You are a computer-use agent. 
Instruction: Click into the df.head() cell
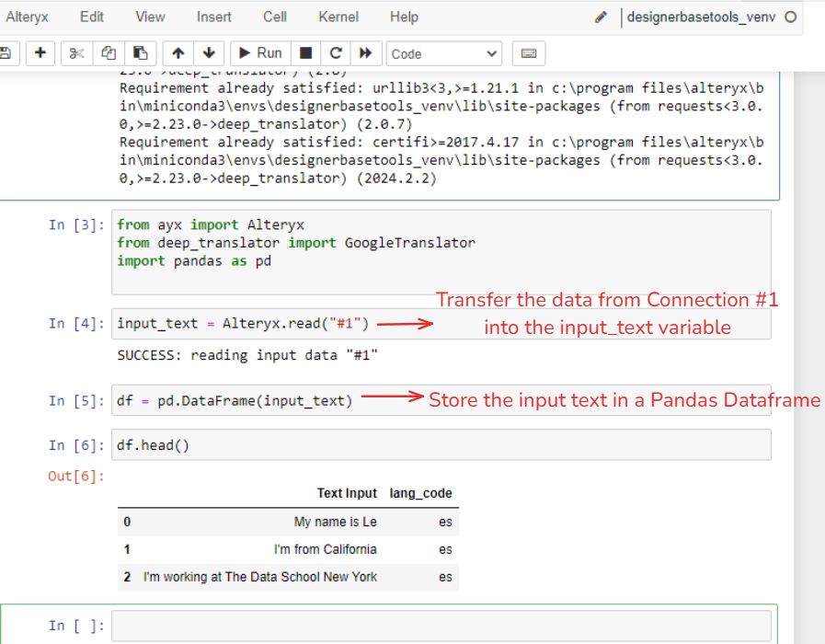tap(441, 445)
